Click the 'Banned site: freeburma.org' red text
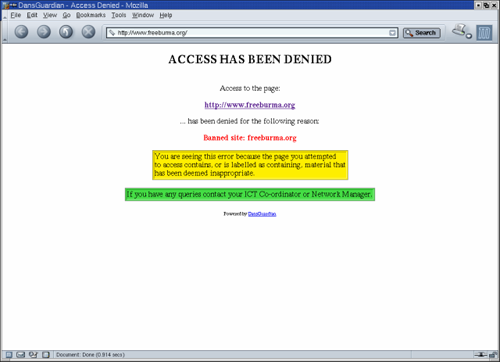The image size is (500, 362). [x=250, y=138]
